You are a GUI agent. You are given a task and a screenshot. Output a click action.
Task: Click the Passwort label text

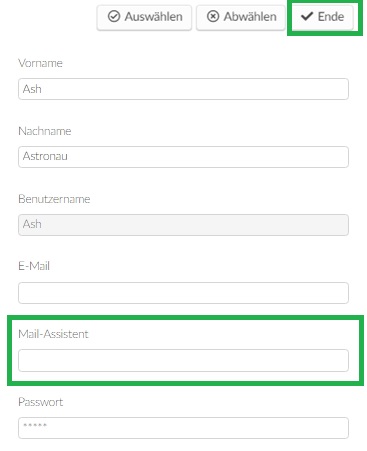[x=41, y=402]
